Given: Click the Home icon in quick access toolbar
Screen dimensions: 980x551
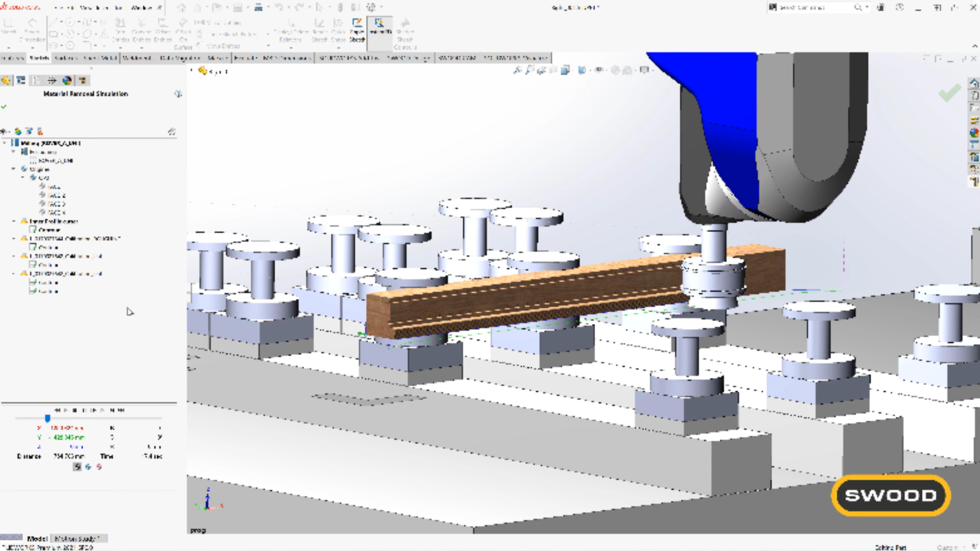Looking at the screenshot, I should (181, 8).
